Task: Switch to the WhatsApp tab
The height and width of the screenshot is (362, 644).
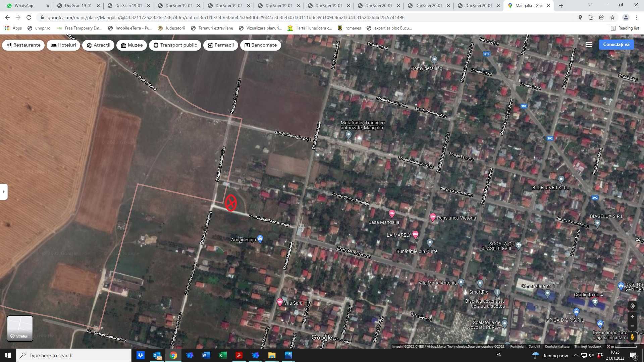Action: (x=27, y=6)
